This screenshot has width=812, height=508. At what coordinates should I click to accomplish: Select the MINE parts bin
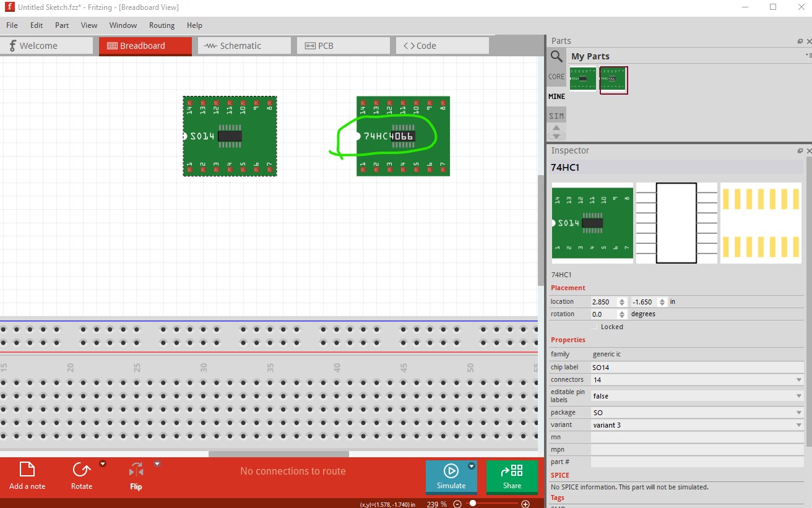tap(556, 97)
